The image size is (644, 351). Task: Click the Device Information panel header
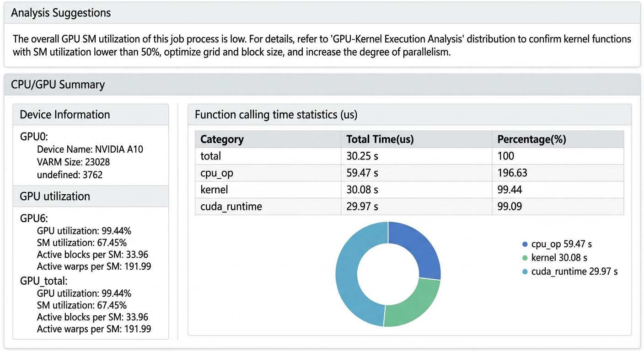tap(91, 114)
